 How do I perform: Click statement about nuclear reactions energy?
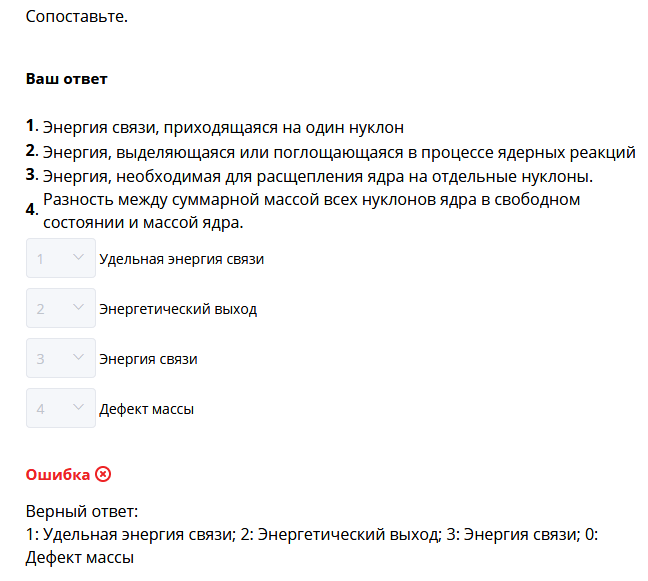coord(339,153)
